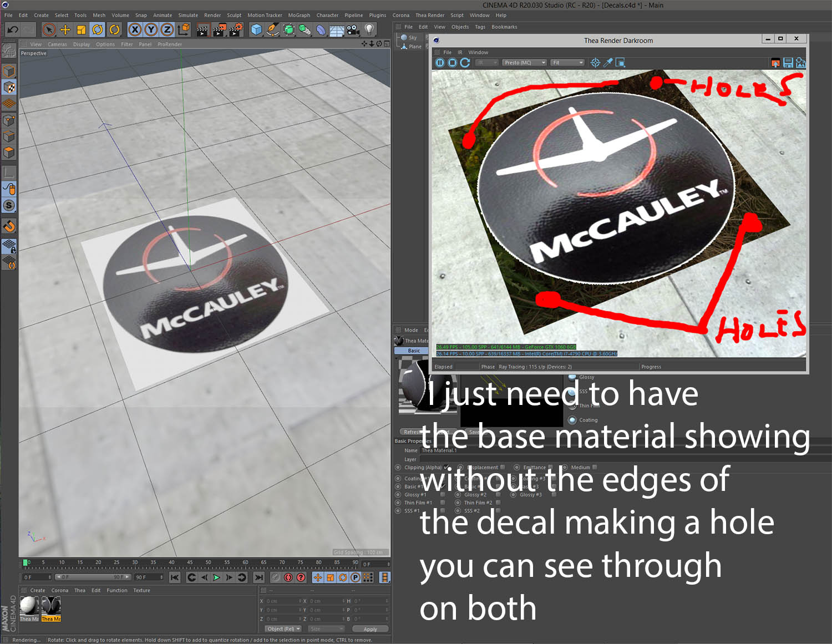
Task: Click the Go to Start playback button
Action: (x=175, y=577)
